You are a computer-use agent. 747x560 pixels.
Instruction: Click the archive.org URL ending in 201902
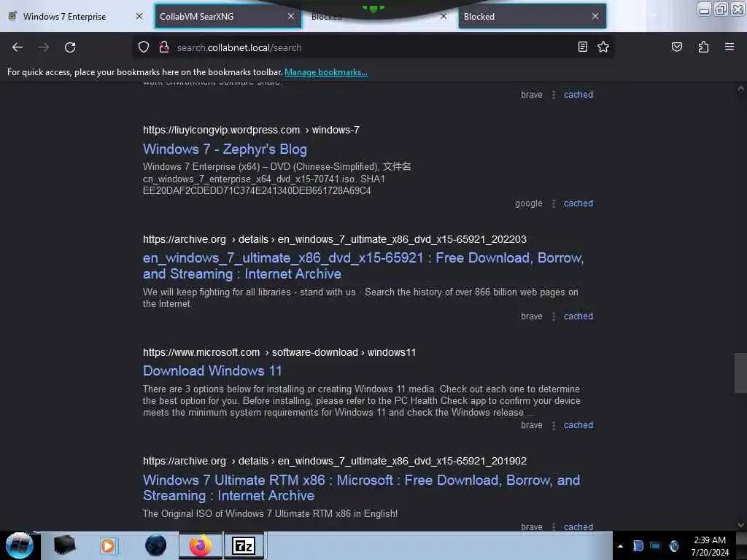coord(334,461)
